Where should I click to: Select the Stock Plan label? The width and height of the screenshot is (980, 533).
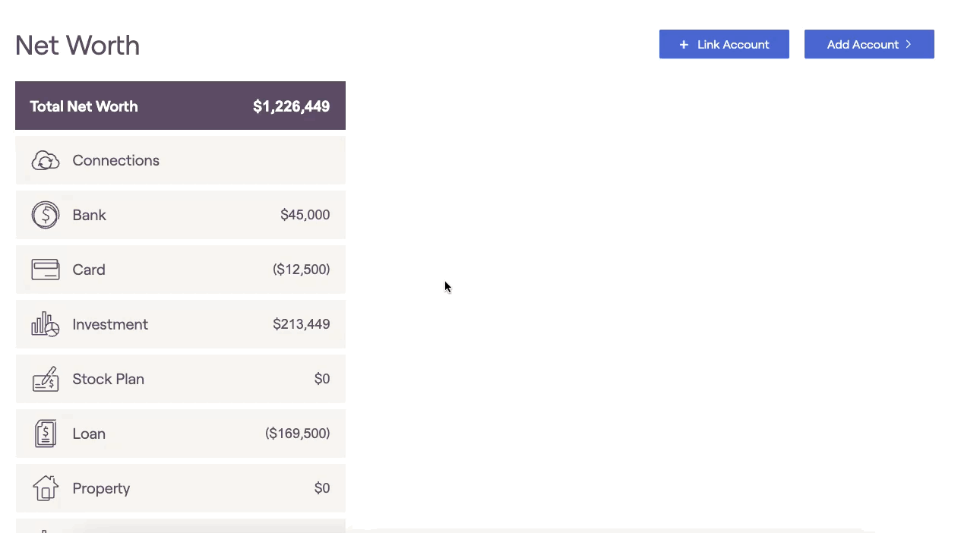[108, 379]
